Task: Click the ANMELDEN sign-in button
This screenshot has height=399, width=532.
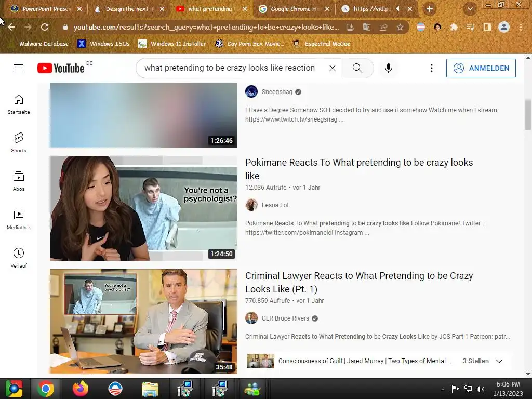Action: [x=481, y=68]
